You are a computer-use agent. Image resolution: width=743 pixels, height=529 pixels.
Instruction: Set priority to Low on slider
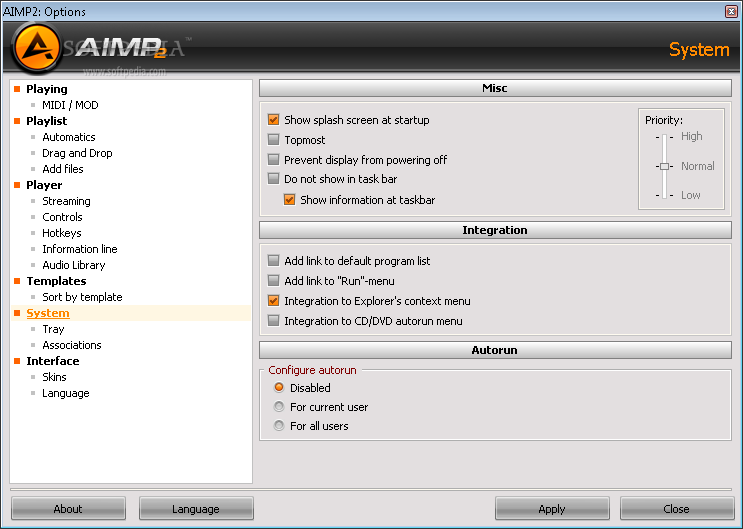point(664,195)
